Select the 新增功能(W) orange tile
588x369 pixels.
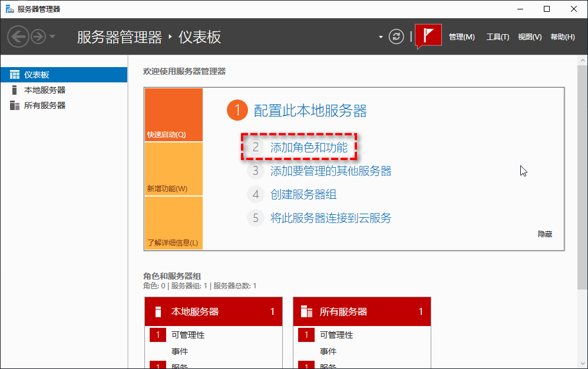click(173, 169)
